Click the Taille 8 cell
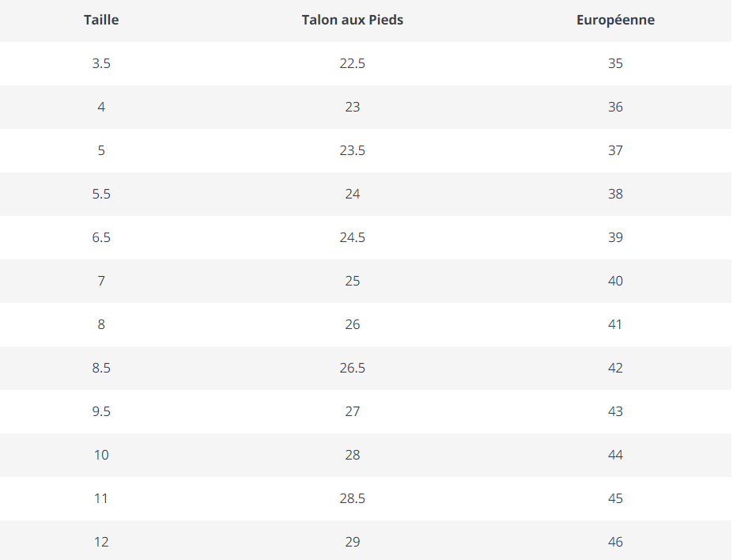The height and width of the screenshot is (560, 733). (101, 324)
